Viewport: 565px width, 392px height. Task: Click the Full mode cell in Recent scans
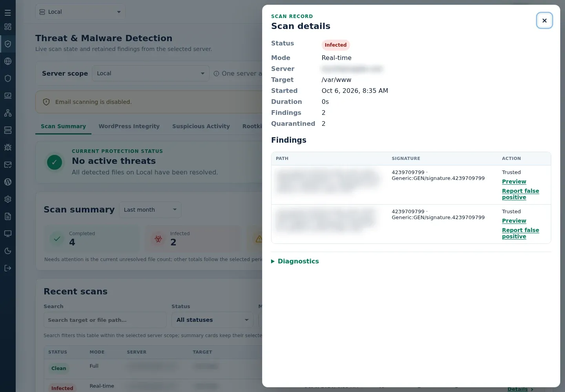(x=94, y=366)
